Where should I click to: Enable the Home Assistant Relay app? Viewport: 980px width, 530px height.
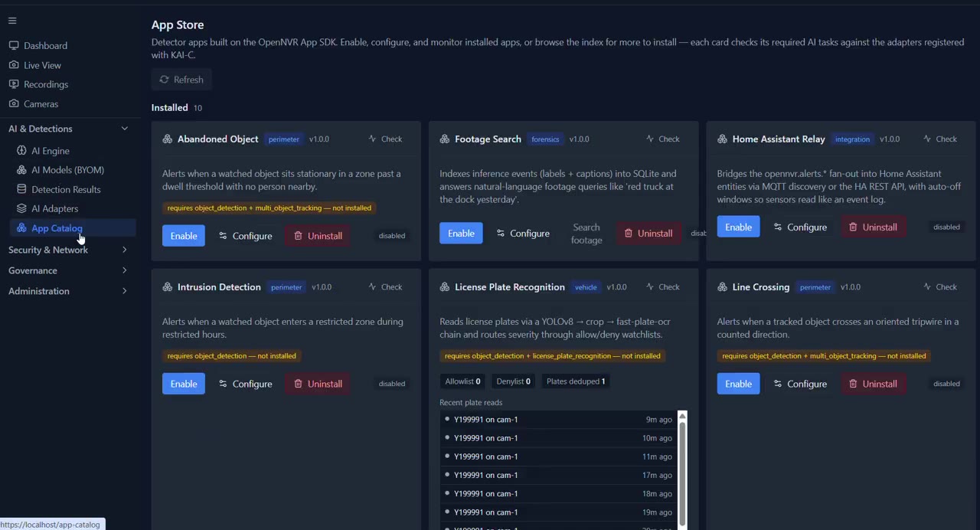coord(738,227)
